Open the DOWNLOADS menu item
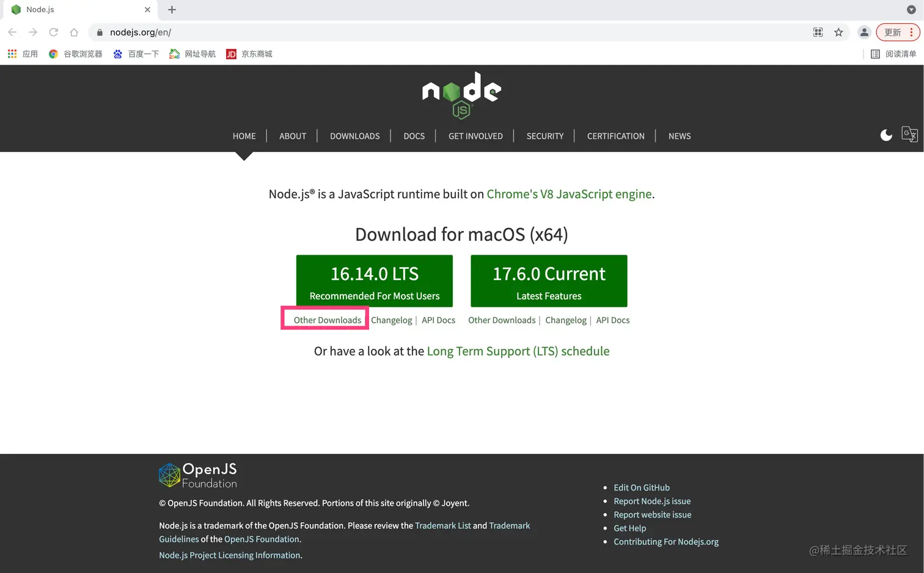The width and height of the screenshot is (924, 573). (x=355, y=136)
